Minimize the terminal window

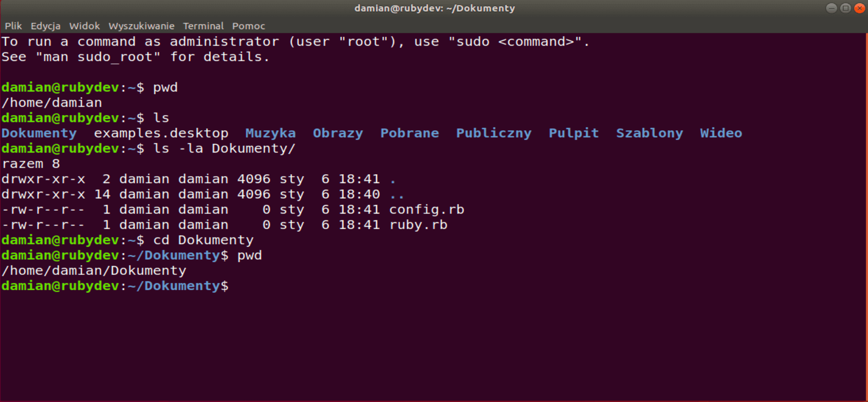(x=831, y=8)
